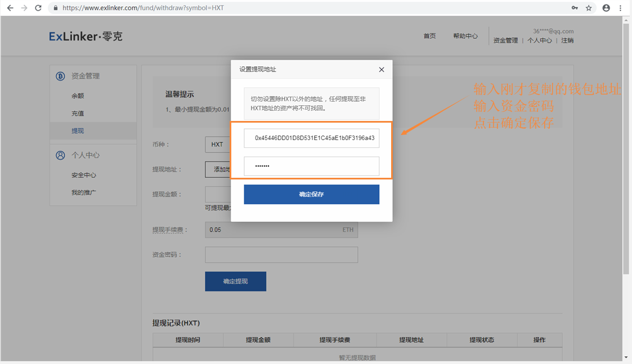Click the 提现状态 column header

[482, 340]
